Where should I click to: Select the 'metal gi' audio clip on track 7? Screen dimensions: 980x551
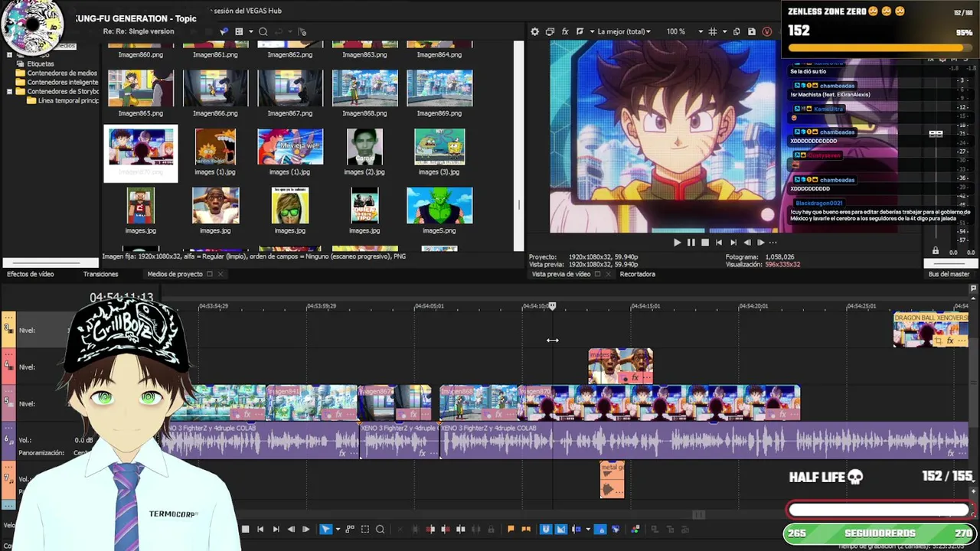pos(612,480)
